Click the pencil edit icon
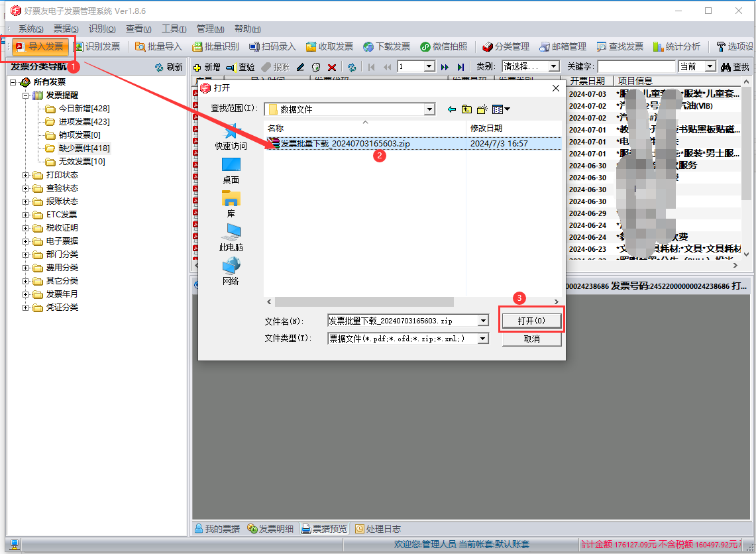756x554 pixels. [x=300, y=67]
